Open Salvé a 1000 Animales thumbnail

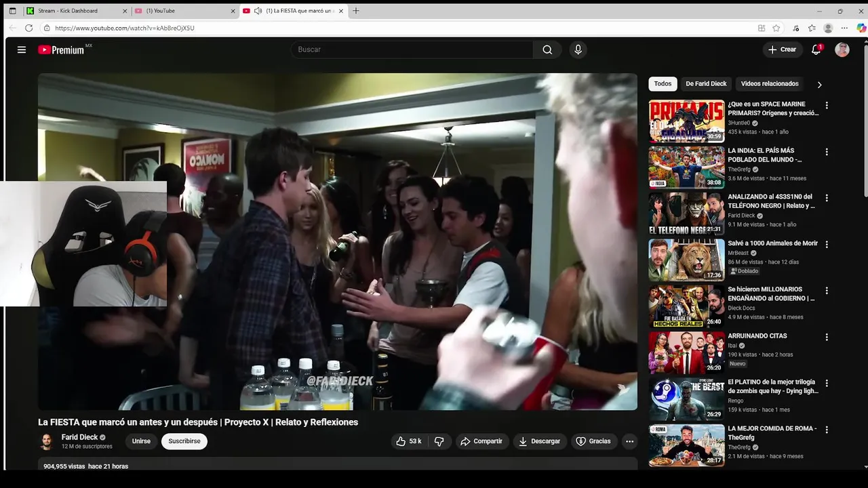click(x=686, y=260)
